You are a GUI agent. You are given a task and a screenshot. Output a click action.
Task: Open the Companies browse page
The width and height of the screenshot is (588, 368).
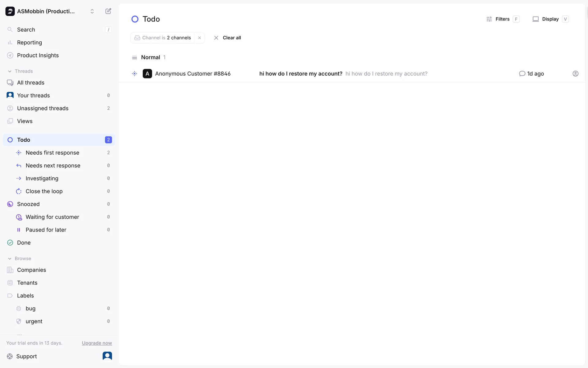pos(32,270)
